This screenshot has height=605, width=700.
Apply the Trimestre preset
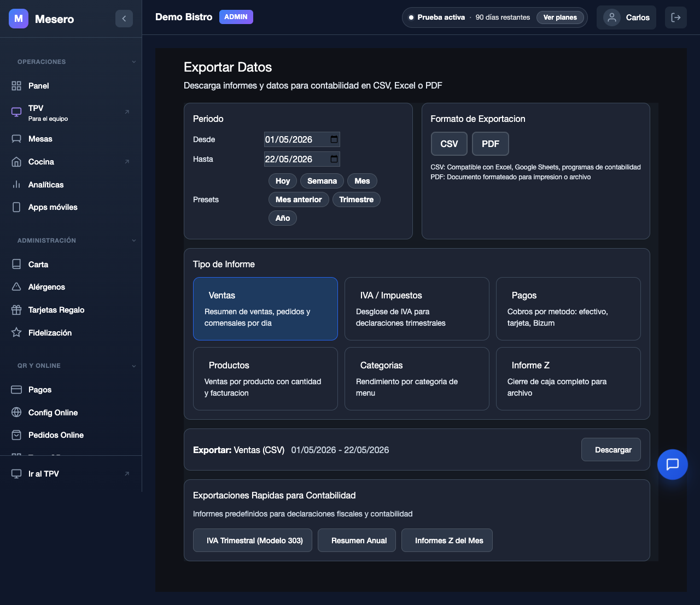357,199
